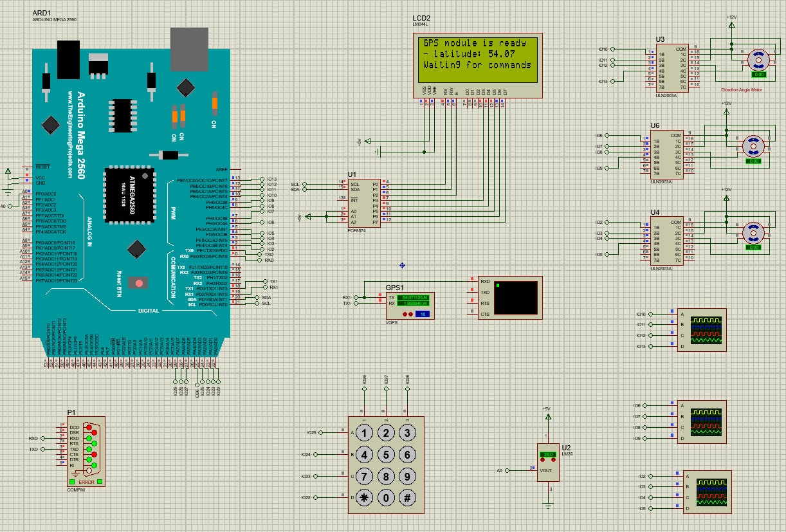Click the U2 LM35 reference label
This screenshot has height=532, width=786.
pyautogui.click(x=566, y=447)
